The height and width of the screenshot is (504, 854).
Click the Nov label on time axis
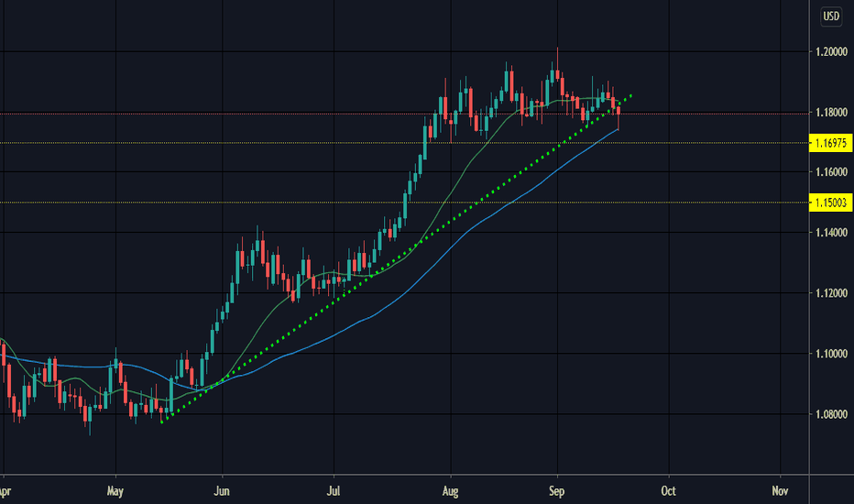tap(780, 491)
